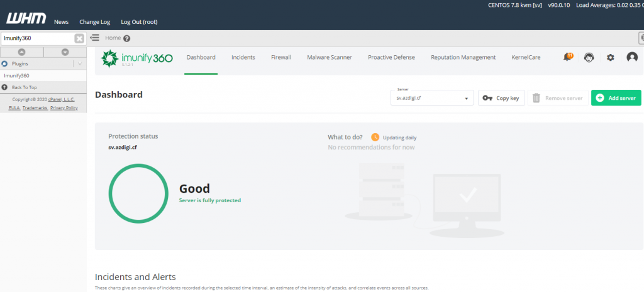Click the 'No recommendations for now' text

pyautogui.click(x=371, y=147)
